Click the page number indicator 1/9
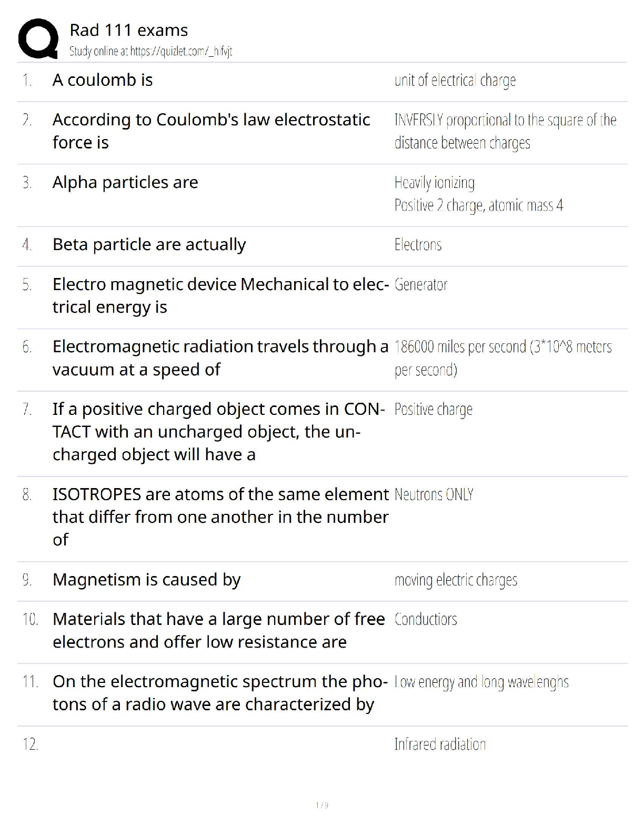The height and width of the screenshot is (834, 644). pyautogui.click(x=322, y=805)
